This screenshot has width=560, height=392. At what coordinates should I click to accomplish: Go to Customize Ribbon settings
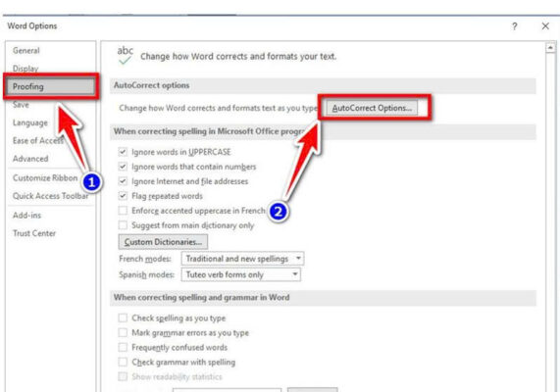tap(45, 177)
